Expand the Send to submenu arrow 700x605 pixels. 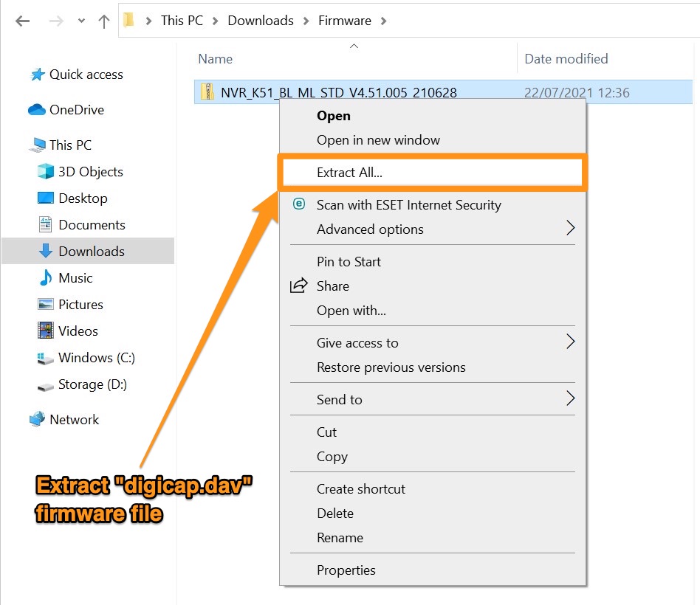[x=569, y=398]
